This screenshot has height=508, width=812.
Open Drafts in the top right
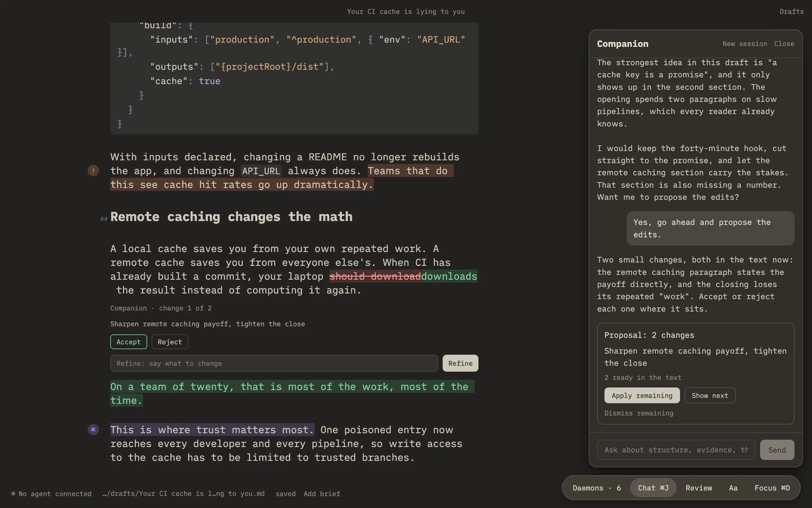[791, 12]
